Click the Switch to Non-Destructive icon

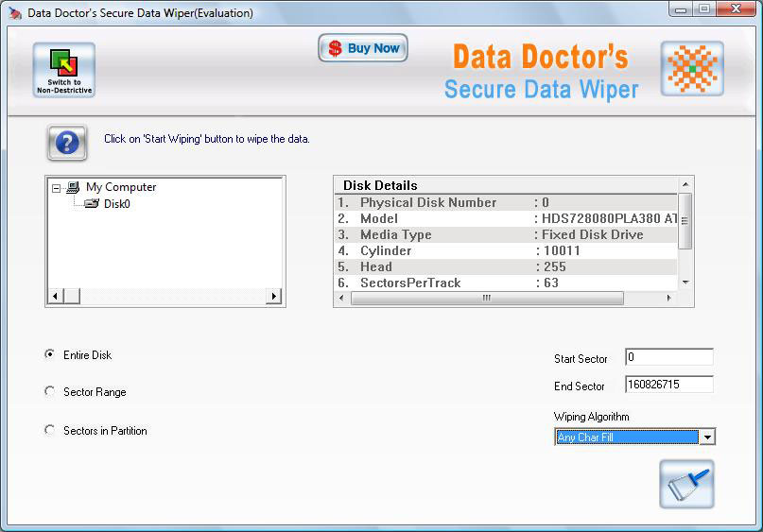coord(64,70)
